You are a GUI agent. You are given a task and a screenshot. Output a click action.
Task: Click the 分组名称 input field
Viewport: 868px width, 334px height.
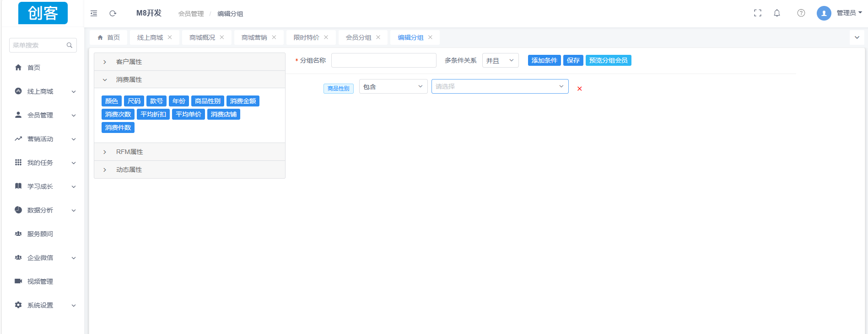coord(384,60)
